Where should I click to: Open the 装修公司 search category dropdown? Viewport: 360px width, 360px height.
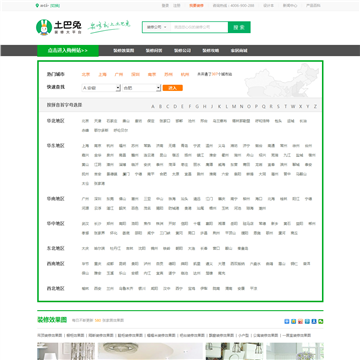point(157,27)
